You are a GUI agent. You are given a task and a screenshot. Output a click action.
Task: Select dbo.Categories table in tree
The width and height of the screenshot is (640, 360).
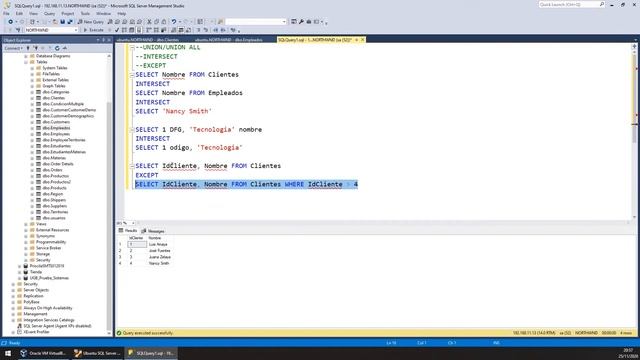click(x=56, y=92)
